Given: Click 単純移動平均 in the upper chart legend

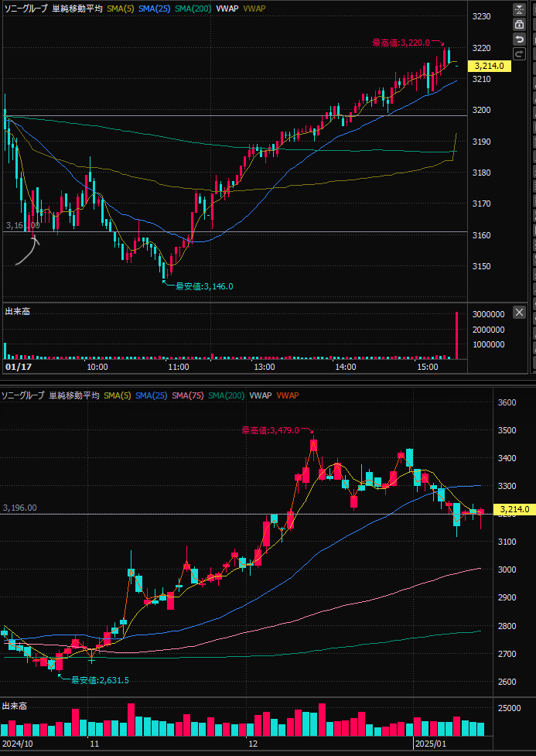Looking at the screenshot, I should coord(77,9).
